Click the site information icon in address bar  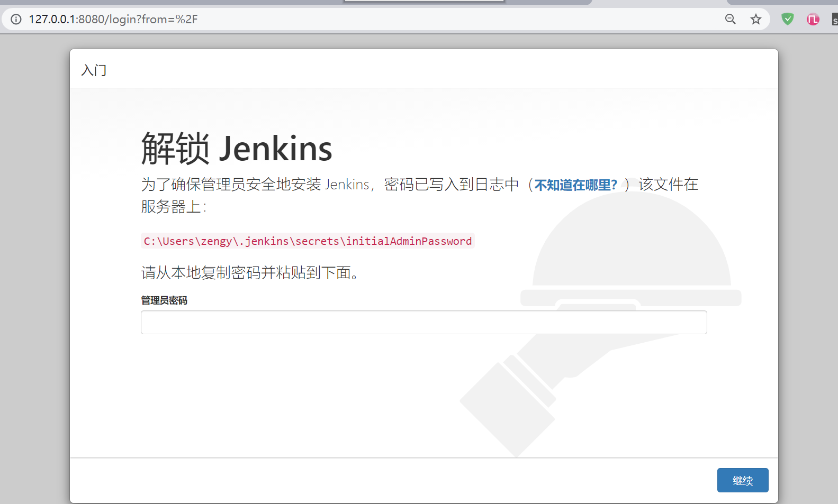pos(16,20)
